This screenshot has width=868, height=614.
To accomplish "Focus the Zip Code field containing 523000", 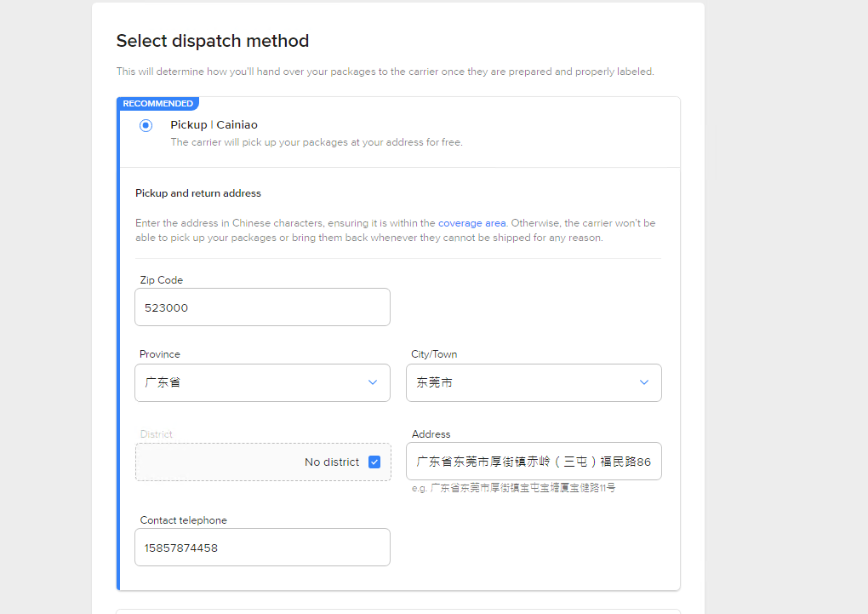I will [x=262, y=307].
